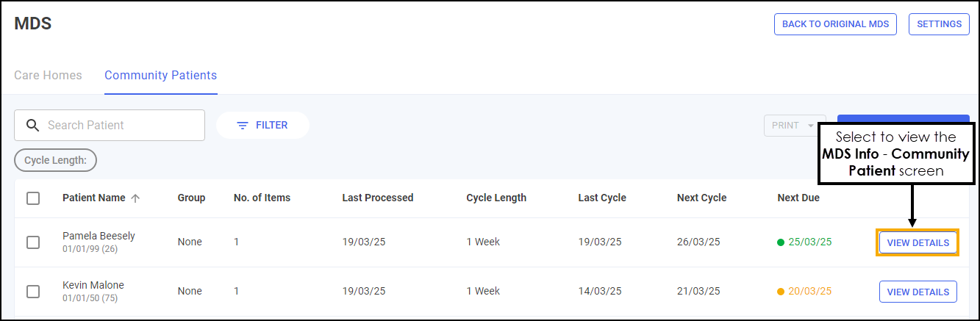Switch to the Care Homes tab
Image resolution: width=980 pixels, height=321 pixels.
tap(48, 76)
